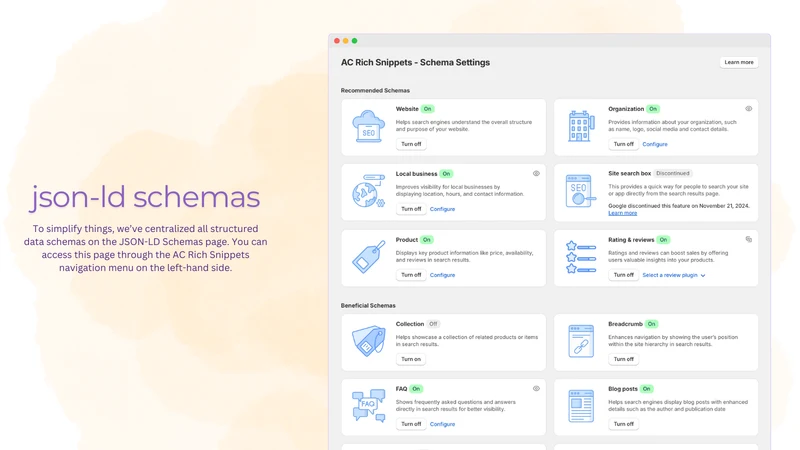Click the Rating & reviews stars icon
Screen dimensions: 800x450
581,257
